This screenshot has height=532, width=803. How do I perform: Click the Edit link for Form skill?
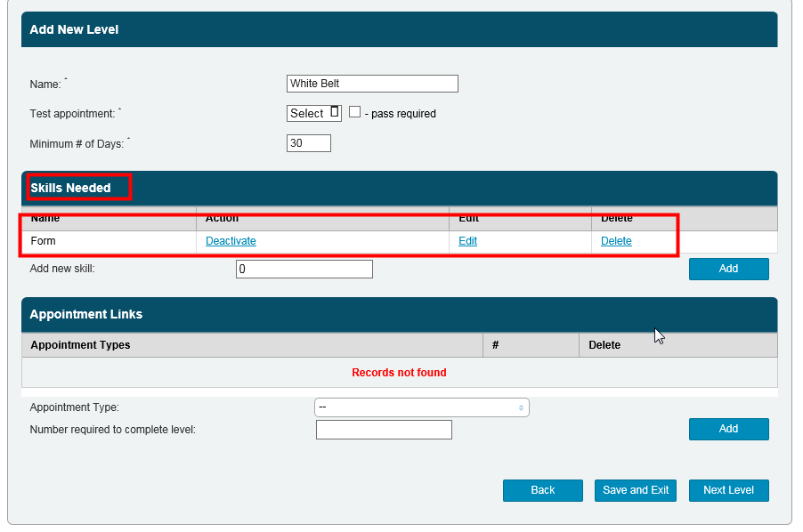coord(467,241)
